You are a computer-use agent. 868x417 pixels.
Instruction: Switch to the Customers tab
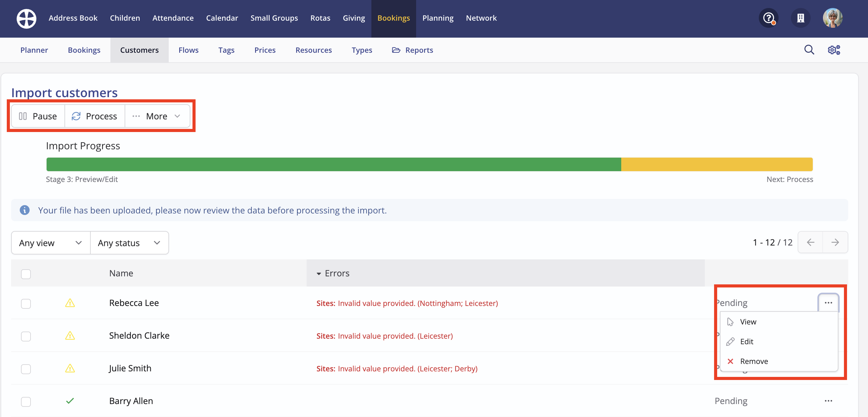tap(139, 50)
